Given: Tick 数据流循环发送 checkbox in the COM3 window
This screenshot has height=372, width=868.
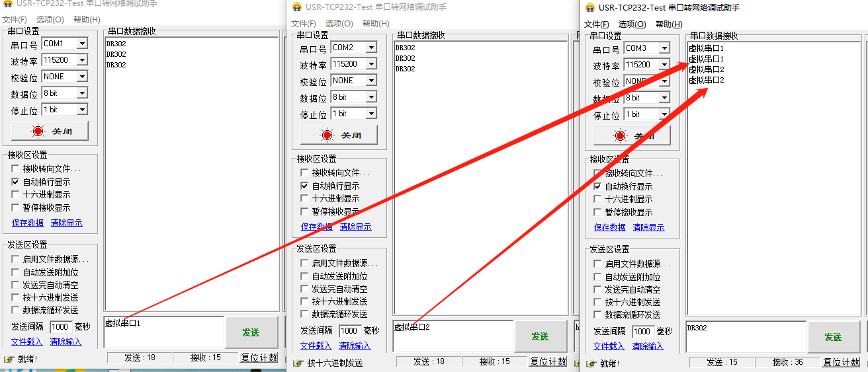Looking at the screenshot, I should point(598,315).
